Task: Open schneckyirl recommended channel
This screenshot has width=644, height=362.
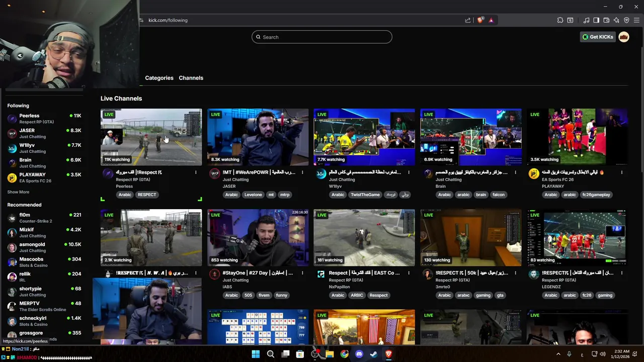Action: (x=44, y=321)
